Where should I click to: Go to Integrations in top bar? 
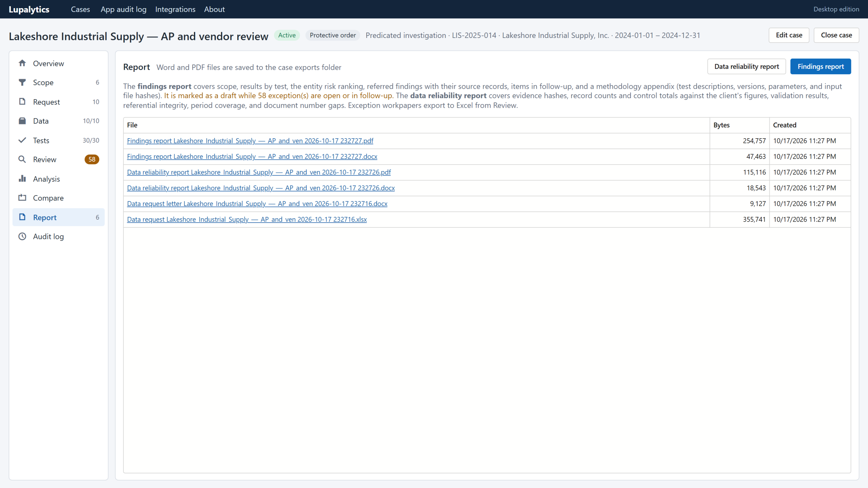[x=175, y=9]
